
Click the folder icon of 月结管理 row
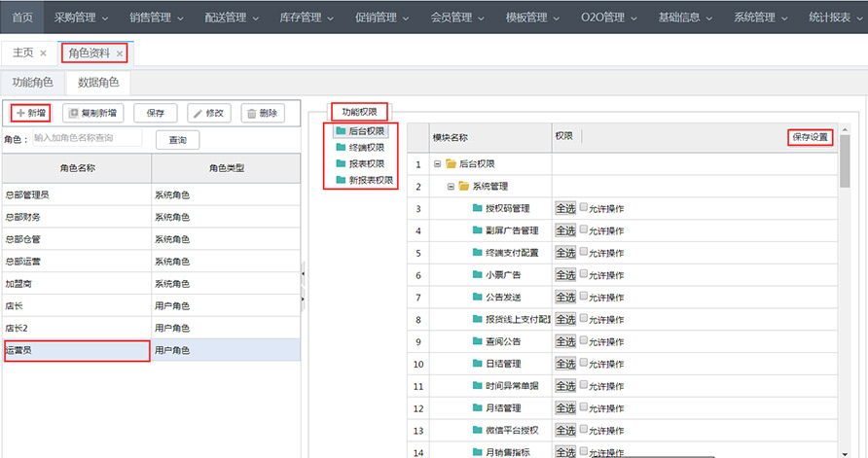point(477,407)
